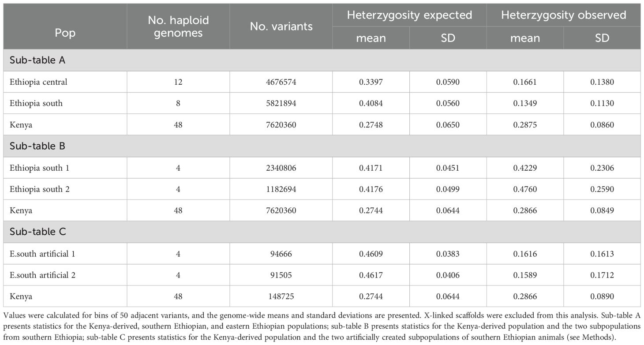Select the "No. haploid genomes" header
The width and height of the screenshot is (644, 345).
178,26
